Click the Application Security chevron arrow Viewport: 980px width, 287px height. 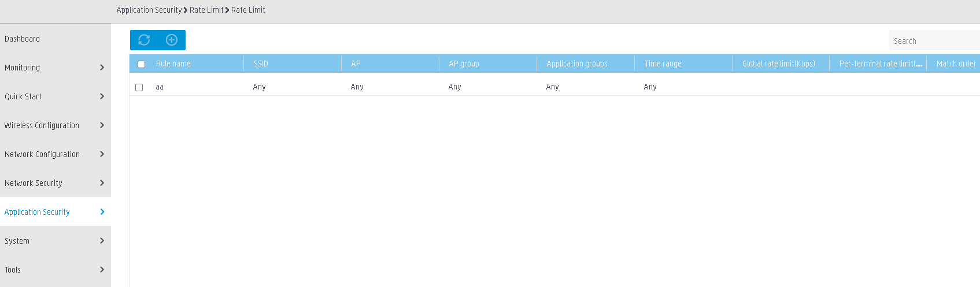click(102, 212)
